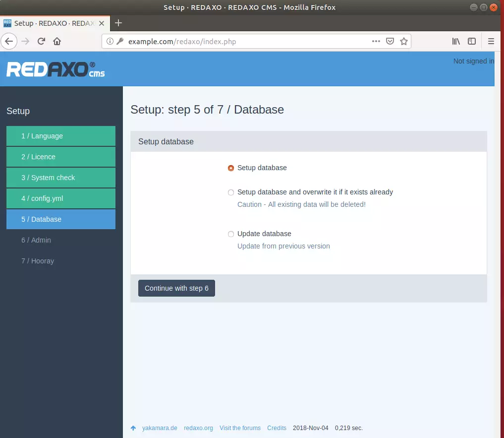The height and width of the screenshot is (438, 504).
Task: Select the Setup database radio option
Action: point(231,168)
